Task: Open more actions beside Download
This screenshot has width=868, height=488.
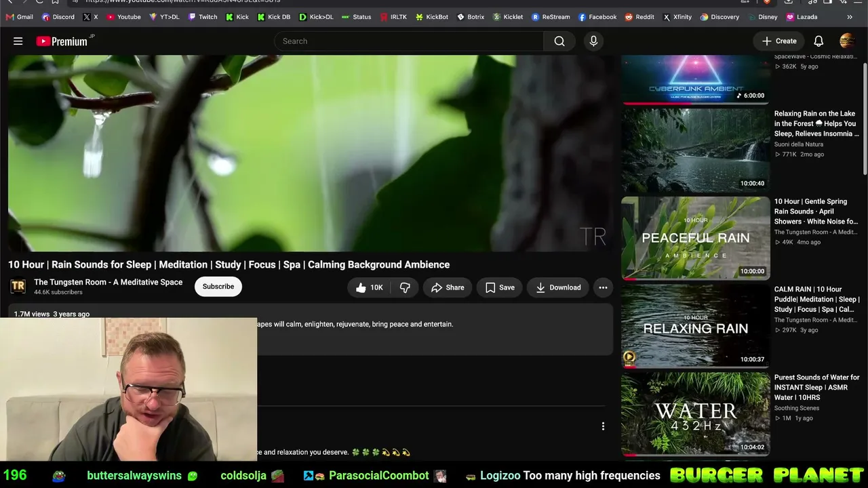Action: pyautogui.click(x=603, y=287)
